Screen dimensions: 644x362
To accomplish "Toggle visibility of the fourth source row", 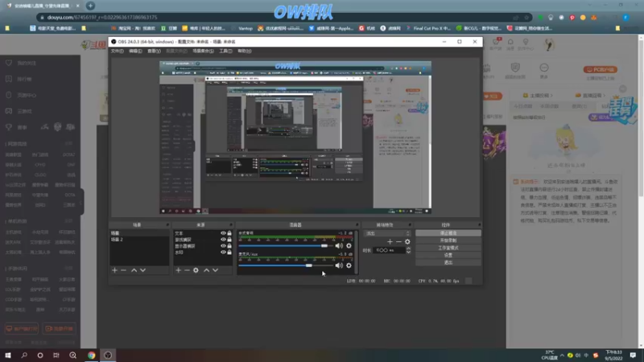I will click(x=223, y=252).
